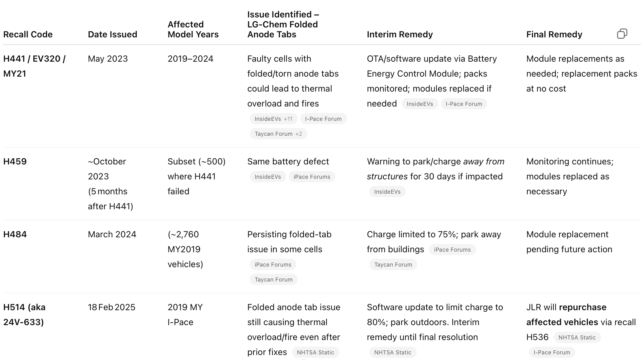Click Taycan Forum chip in H484 interim remedy

(x=393, y=265)
